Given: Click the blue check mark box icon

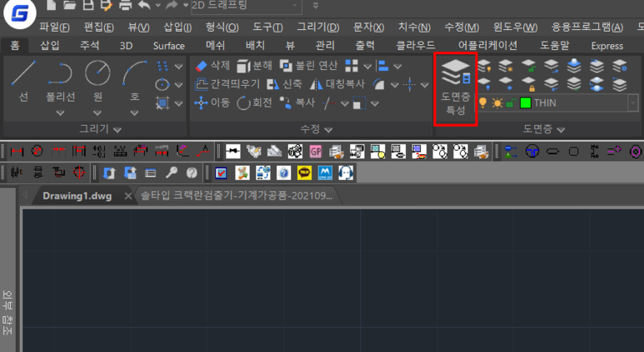Looking at the screenshot, I should 222,173.
